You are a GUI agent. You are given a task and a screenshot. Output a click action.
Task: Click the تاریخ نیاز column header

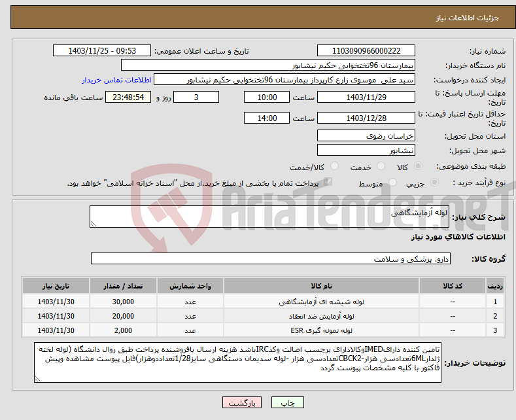(x=56, y=286)
